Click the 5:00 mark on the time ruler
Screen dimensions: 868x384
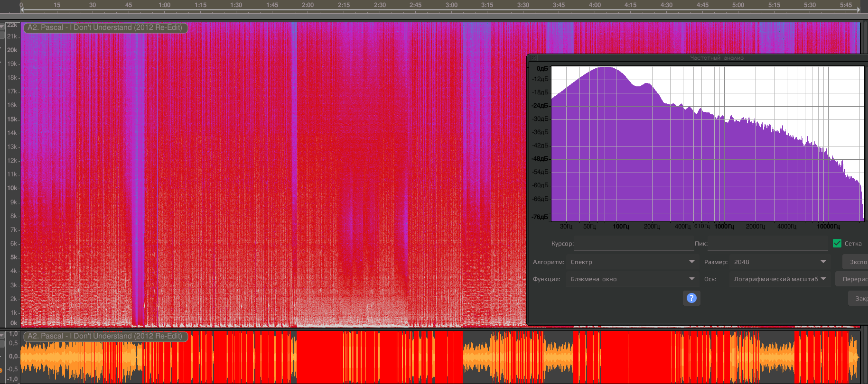pos(738,5)
